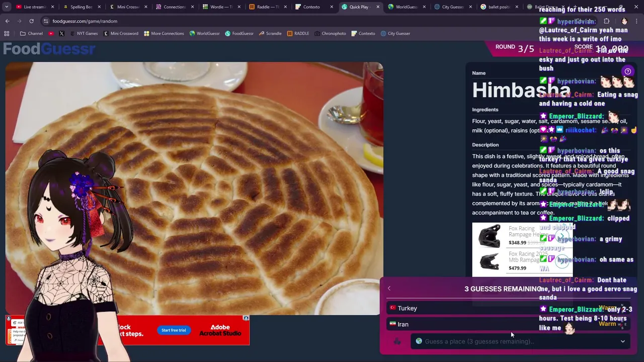The image size is (644, 362).
Task: Close the WorldGuessr tab
Action: coord(424,7)
